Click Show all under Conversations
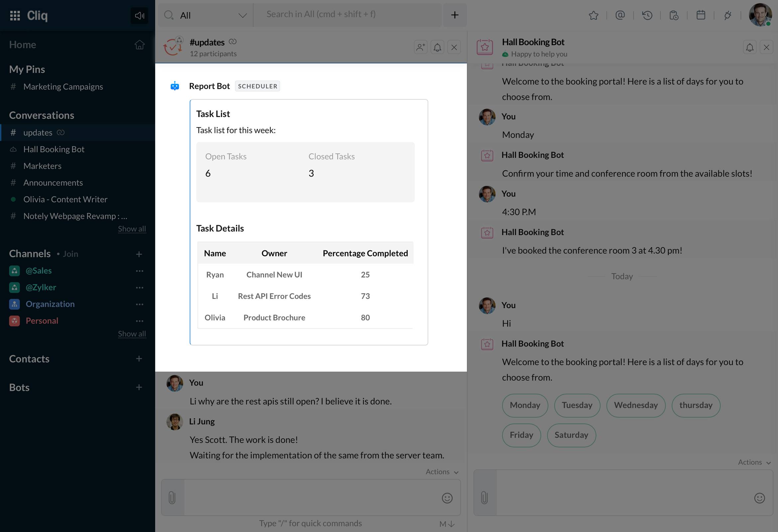The height and width of the screenshot is (532, 778). tap(132, 229)
